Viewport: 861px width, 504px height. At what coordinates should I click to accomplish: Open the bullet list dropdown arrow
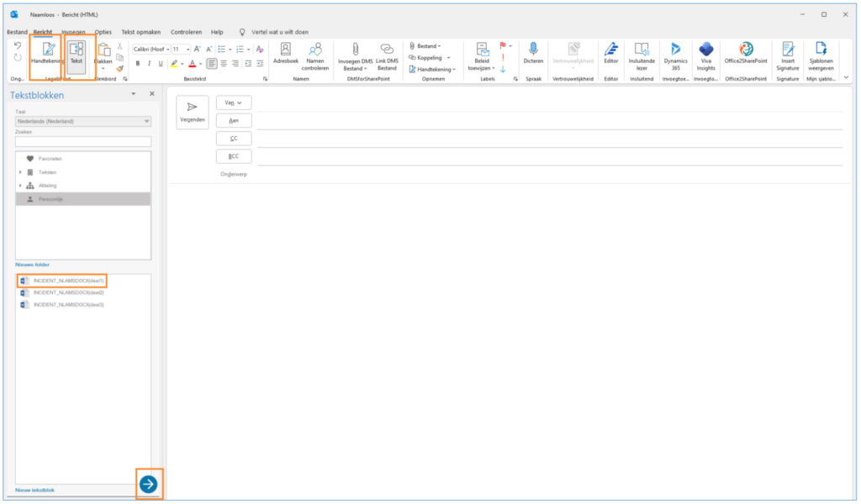tap(230, 50)
